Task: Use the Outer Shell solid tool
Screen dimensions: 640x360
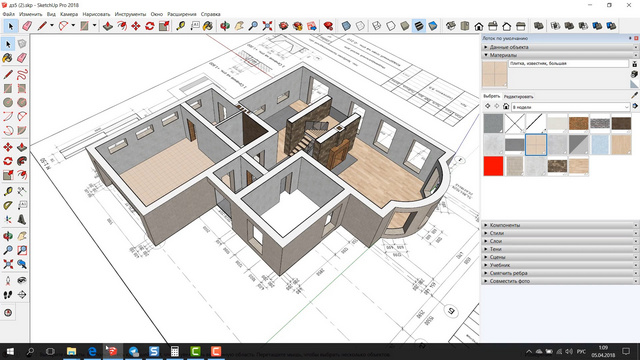Action: point(539,26)
